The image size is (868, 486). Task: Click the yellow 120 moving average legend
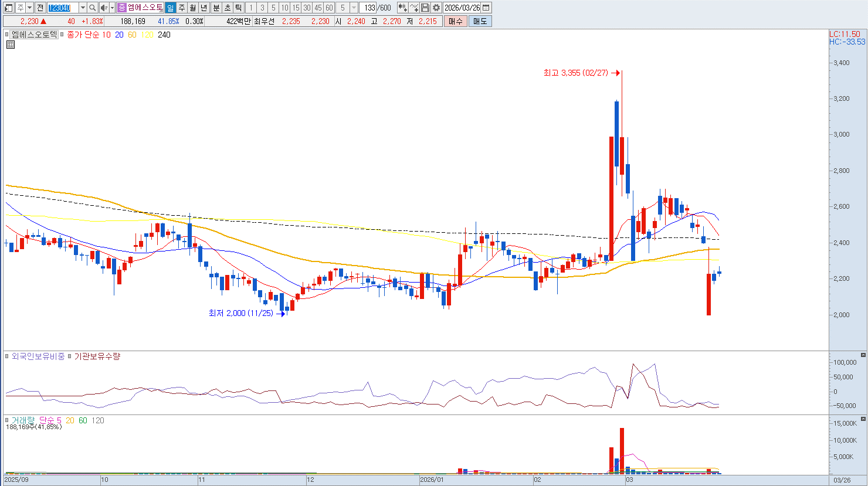click(147, 35)
